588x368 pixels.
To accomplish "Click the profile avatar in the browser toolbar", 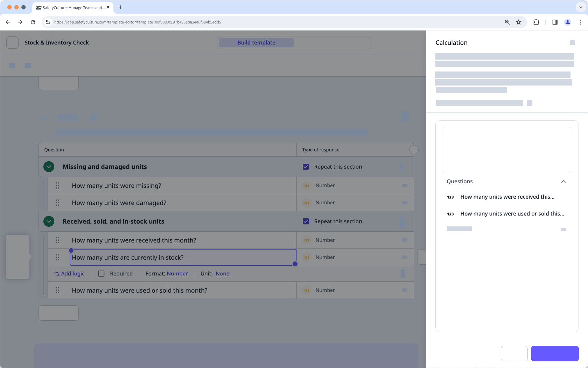I will pos(567,22).
